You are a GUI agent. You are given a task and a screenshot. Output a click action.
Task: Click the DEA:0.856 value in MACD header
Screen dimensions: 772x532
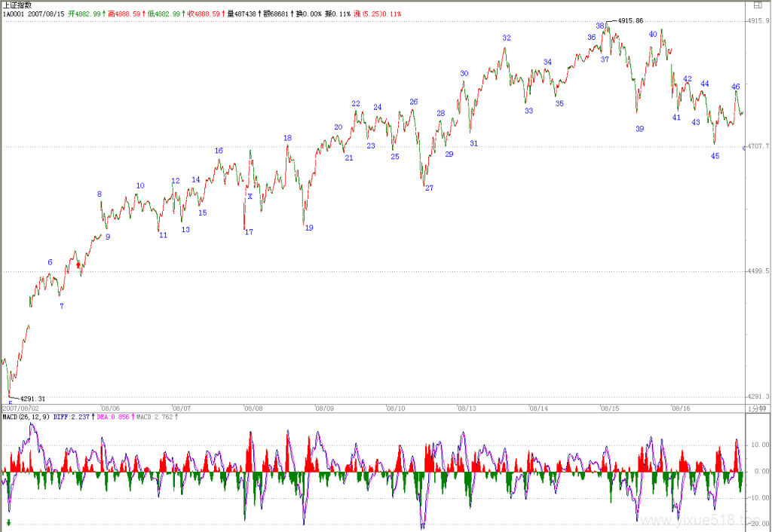pos(113,417)
